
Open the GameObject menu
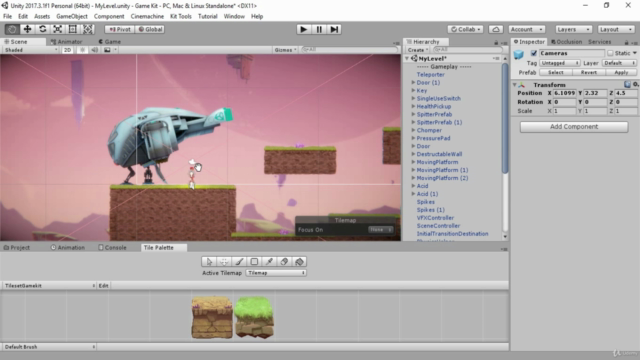(x=72, y=16)
